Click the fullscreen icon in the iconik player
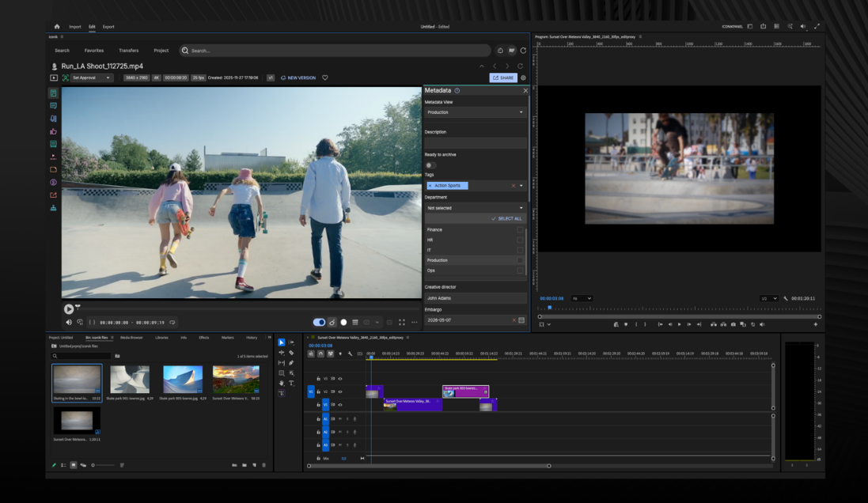The height and width of the screenshot is (503, 868). point(402,322)
